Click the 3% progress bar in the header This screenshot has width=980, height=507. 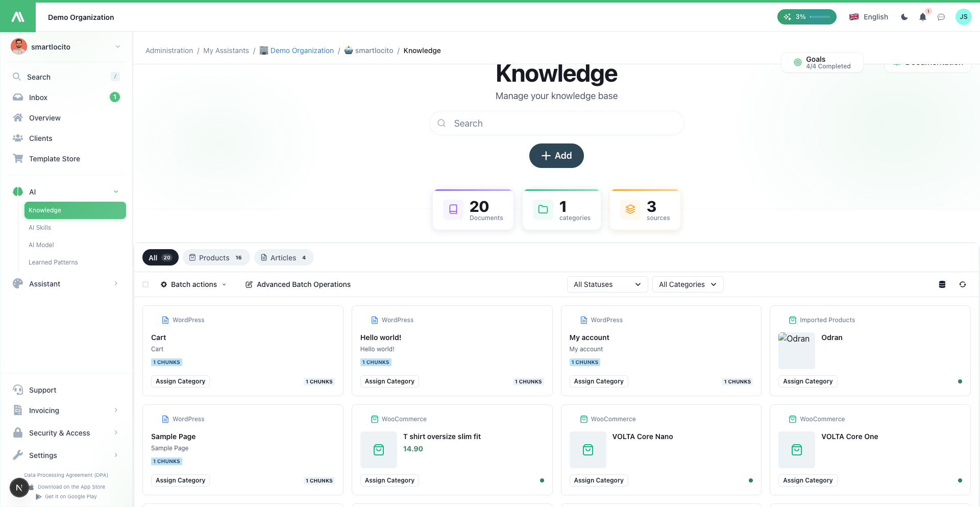tap(806, 17)
